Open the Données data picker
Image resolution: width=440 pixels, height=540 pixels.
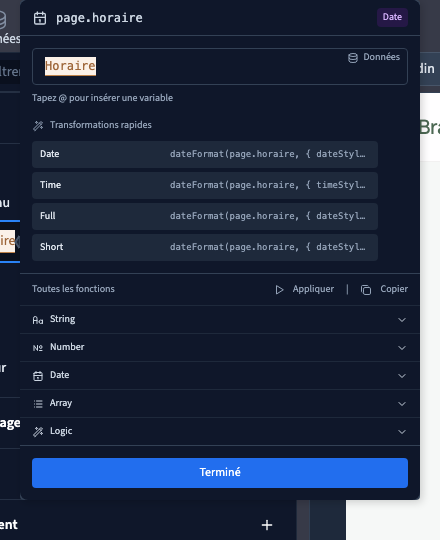click(x=374, y=57)
